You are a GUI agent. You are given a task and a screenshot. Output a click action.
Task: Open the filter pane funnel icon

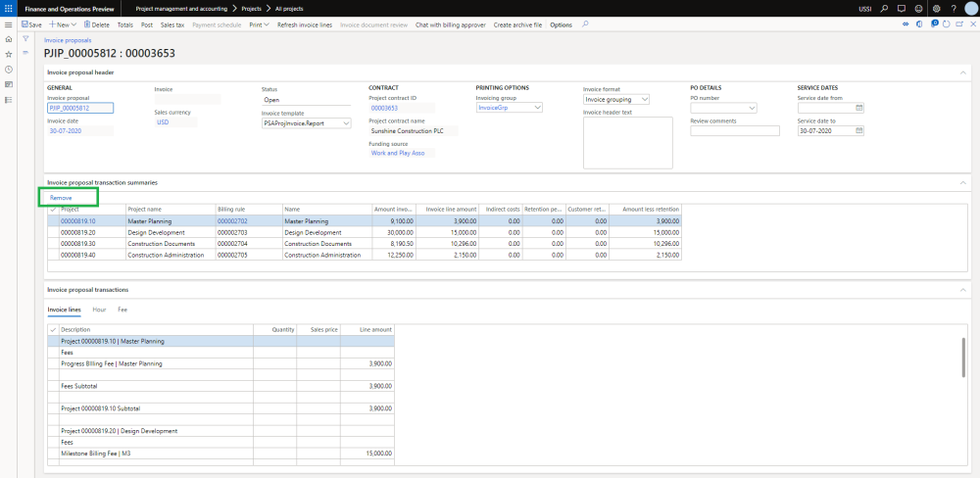[x=25, y=38]
